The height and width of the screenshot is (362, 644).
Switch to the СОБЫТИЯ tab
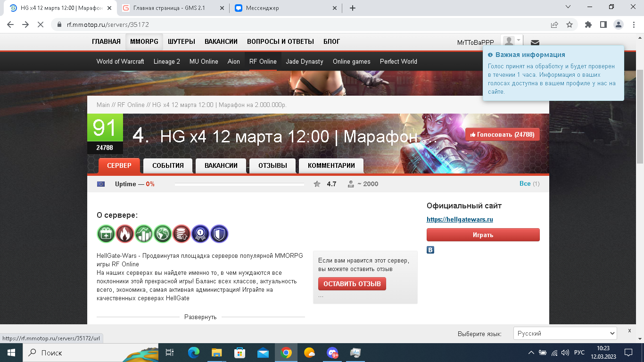pos(168,165)
